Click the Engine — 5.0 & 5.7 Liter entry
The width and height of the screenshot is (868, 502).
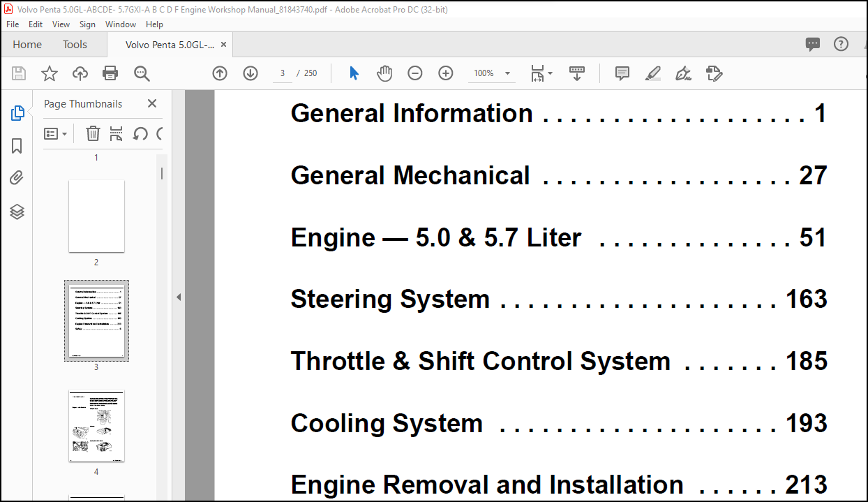(558, 237)
